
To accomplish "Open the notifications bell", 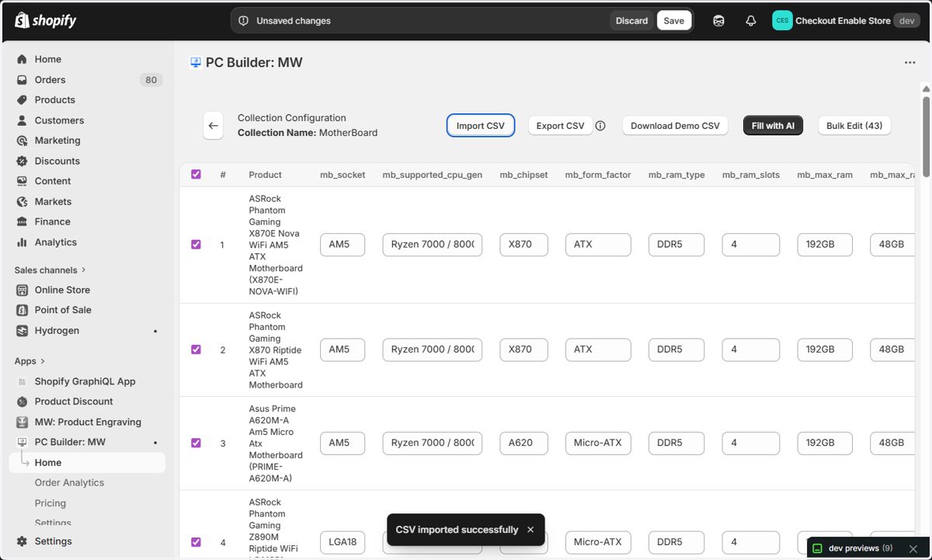I will pos(750,21).
